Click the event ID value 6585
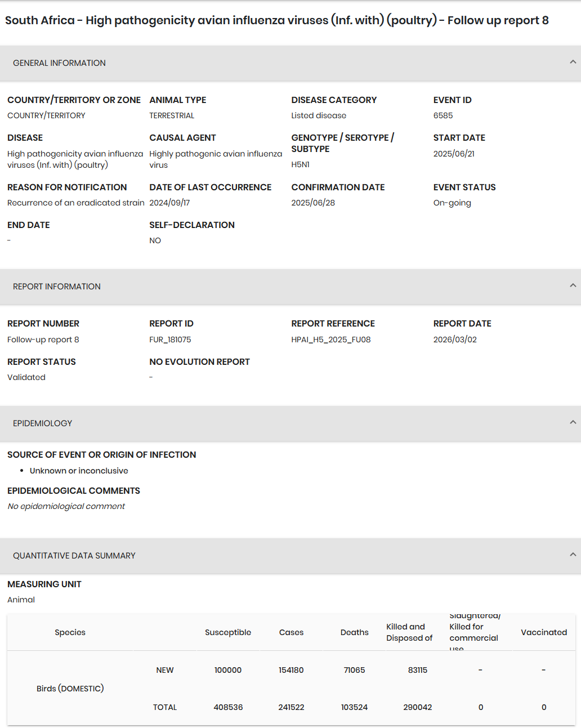This screenshot has height=728, width=581. 443,115
